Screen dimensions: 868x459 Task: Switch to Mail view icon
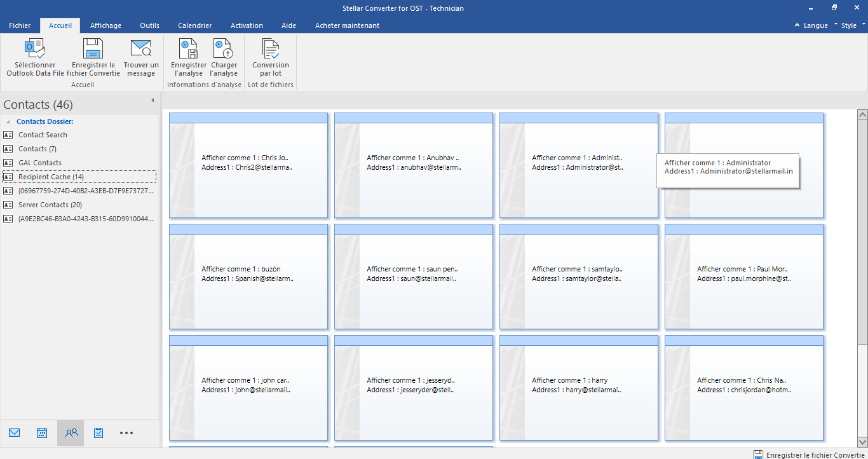pos(15,433)
